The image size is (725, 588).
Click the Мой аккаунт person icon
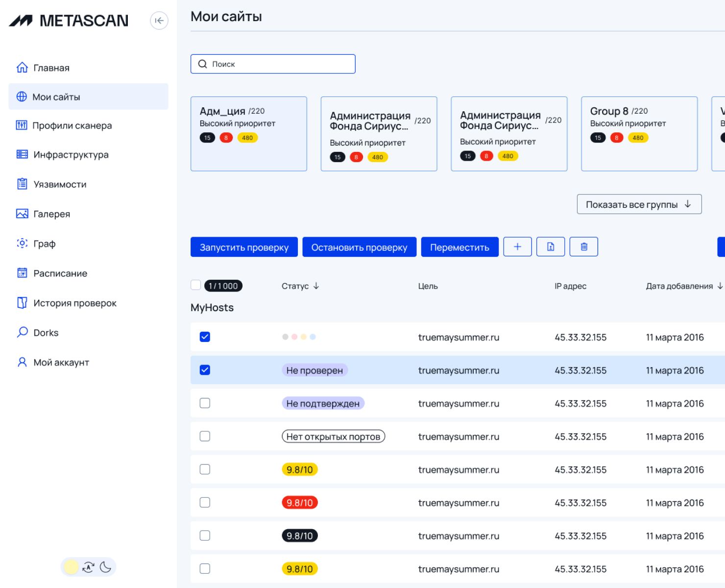[x=22, y=362]
